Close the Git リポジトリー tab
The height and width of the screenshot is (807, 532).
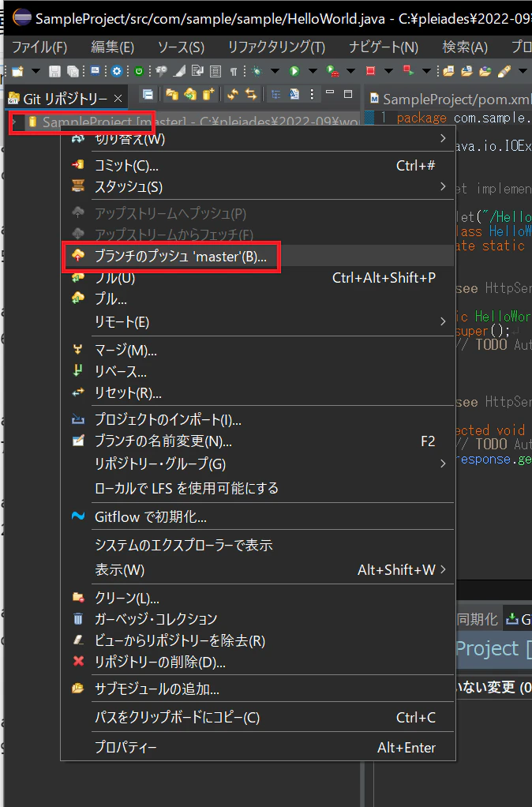(118, 98)
